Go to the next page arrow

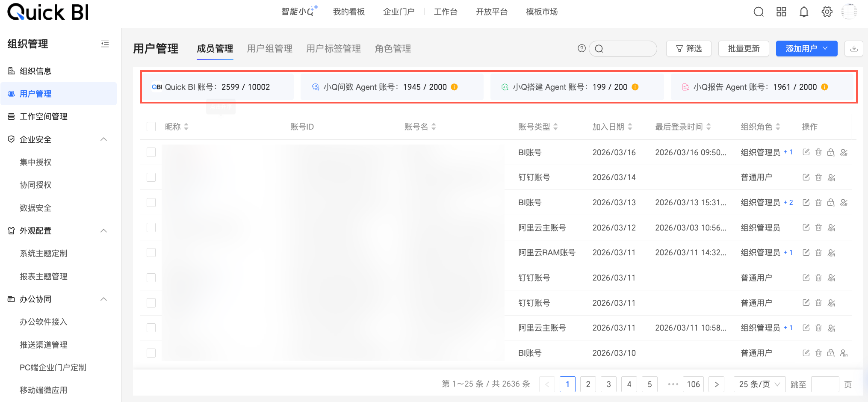point(717,384)
